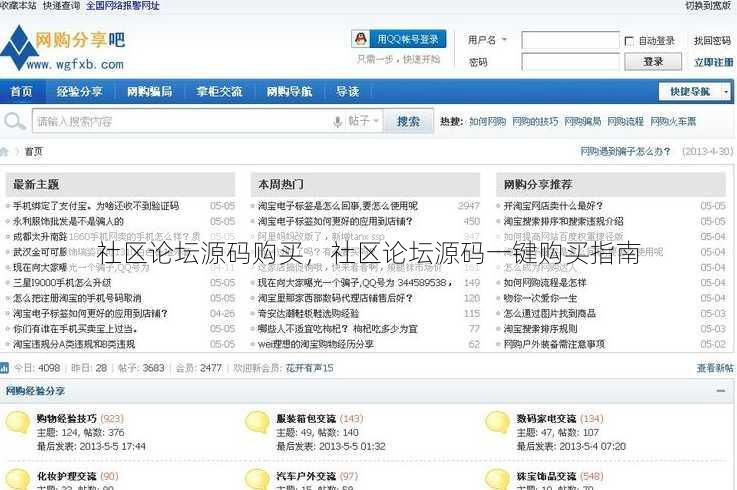Viewport: 737px width, 490px height.
Task: Open post wei霞想的淘宝购物经历分享
Action: click(316, 344)
